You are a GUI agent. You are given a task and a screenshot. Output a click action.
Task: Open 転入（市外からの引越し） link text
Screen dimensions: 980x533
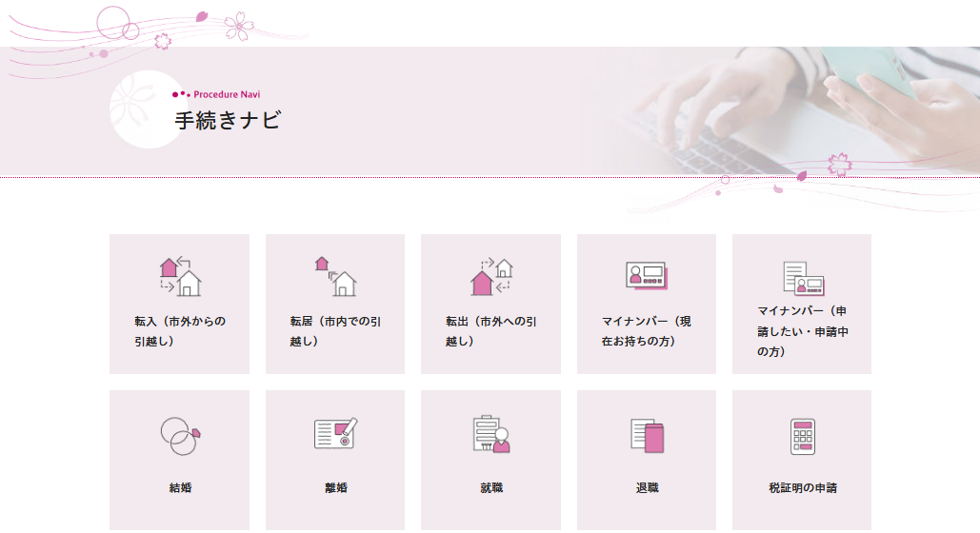pos(180,331)
